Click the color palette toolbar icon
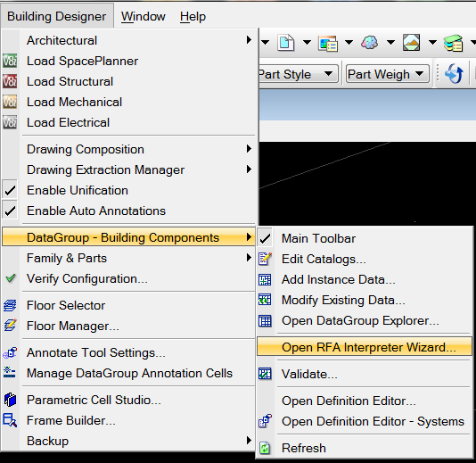476x463 pixels. point(369,43)
